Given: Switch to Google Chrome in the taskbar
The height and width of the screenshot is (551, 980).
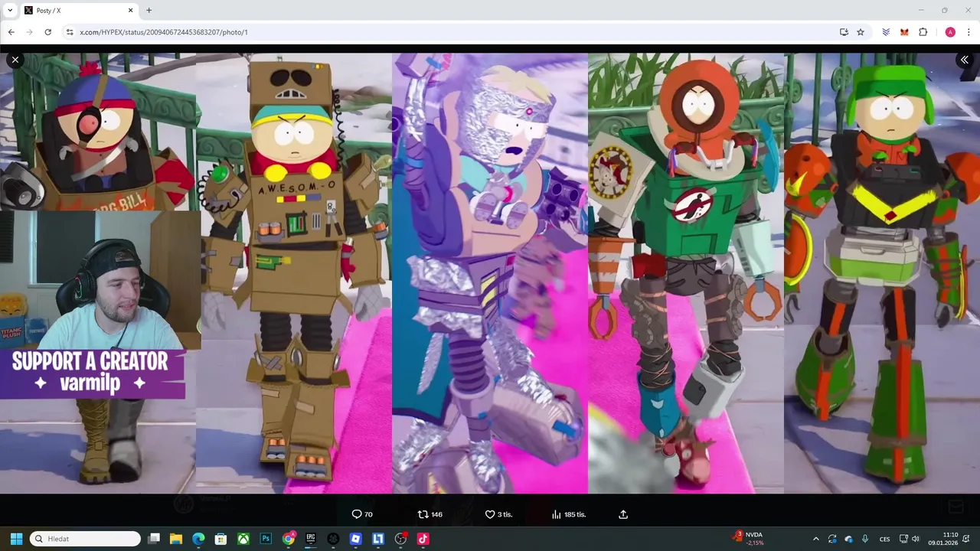Looking at the screenshot, I should point(288,539).
